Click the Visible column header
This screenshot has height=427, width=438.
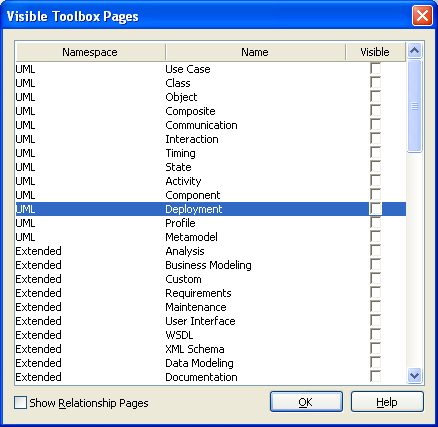tap(376, 52)
